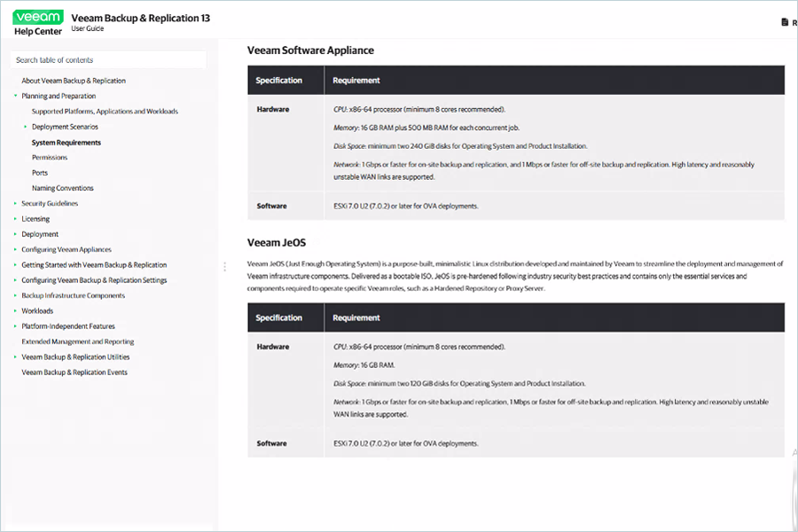Expand the Deployment Scenarios subsection
Image resolution: width=798 pixels, height=532 pixels.
26,127
